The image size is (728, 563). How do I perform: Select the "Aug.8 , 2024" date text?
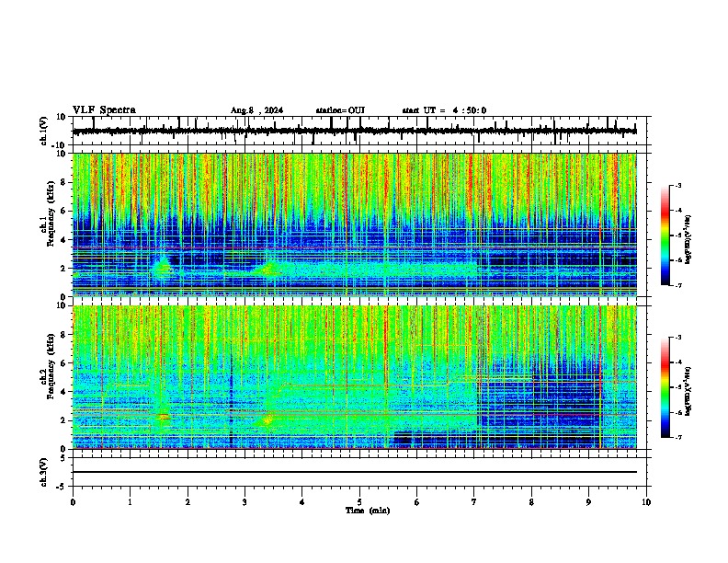point(256,110)
